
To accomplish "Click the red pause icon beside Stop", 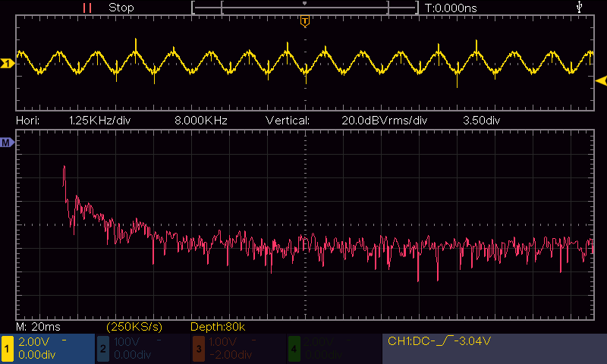I will pyautogui.click(x=88, y=8).
